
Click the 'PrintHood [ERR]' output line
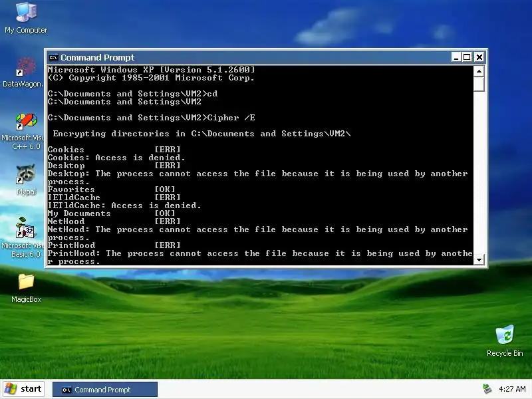pyautogui.click(x=114, y=245)
